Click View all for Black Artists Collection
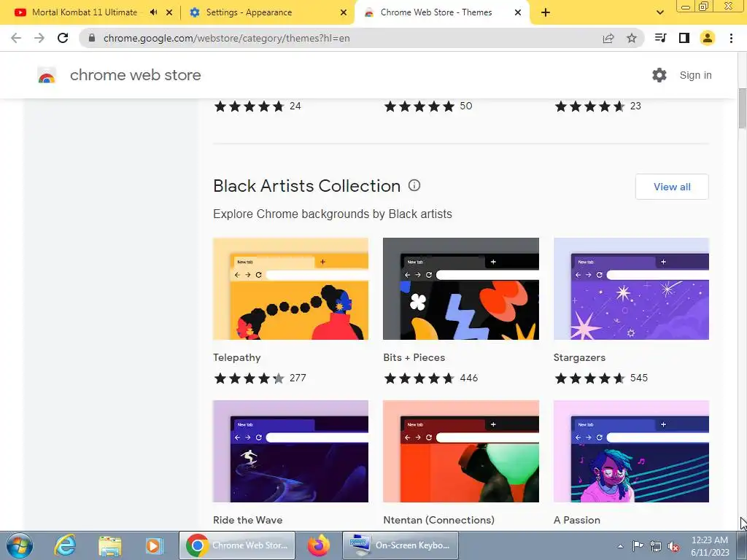This screenshot has height=560, width=747. [672, 187]
